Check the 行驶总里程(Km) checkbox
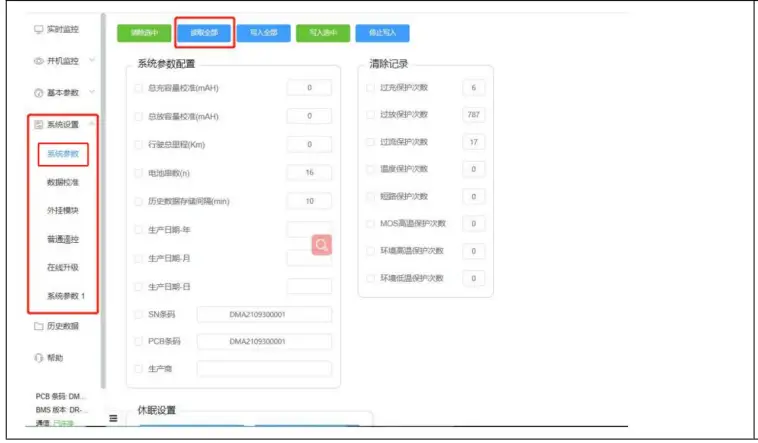 (x=138, y=145)
